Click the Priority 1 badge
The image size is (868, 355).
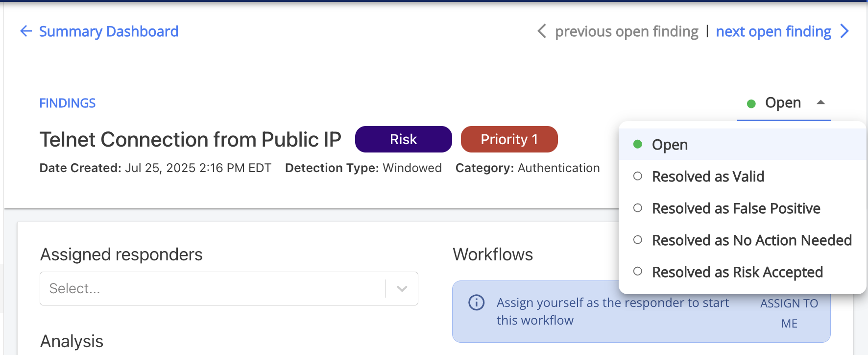tap(509, 139)
